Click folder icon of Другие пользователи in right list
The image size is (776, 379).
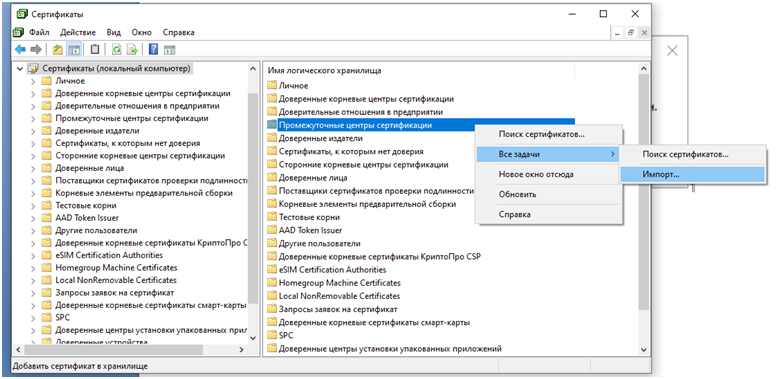272,243
